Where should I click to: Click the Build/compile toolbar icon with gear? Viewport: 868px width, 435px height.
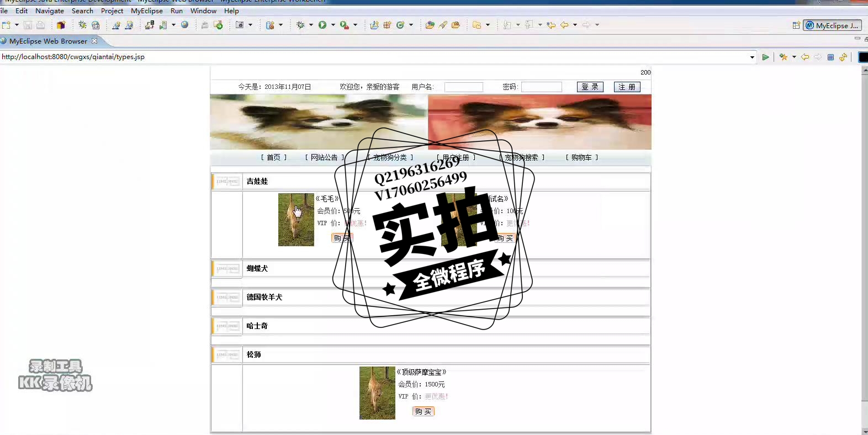82,25
